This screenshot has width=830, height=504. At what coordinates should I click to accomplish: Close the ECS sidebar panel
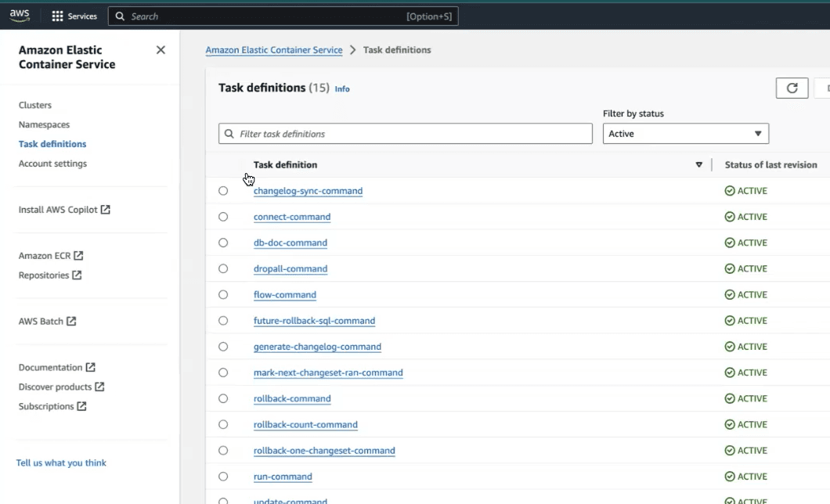[x=161, y=50]
